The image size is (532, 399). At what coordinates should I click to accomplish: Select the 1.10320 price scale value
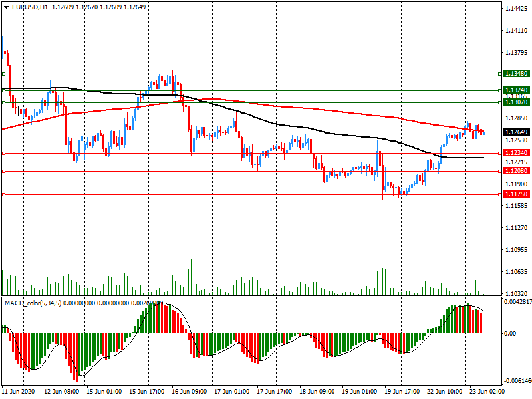517,293
